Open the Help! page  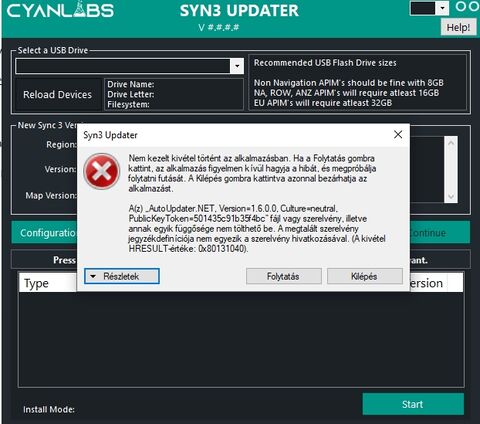click(458, 27)
